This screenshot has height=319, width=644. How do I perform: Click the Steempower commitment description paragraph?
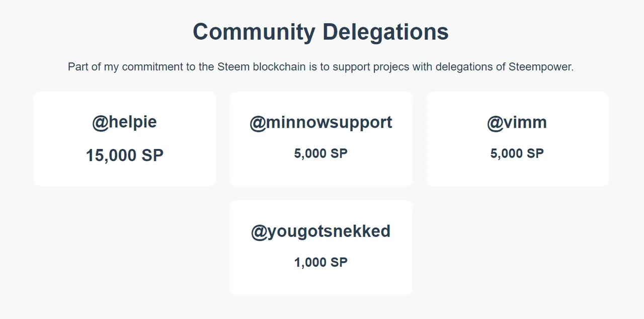[320, 66]
